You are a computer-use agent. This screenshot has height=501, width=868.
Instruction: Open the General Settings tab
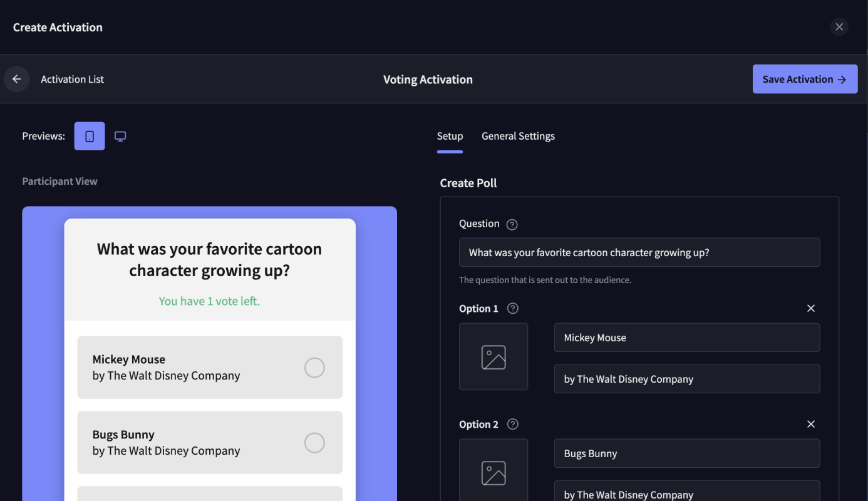point(518,136)
